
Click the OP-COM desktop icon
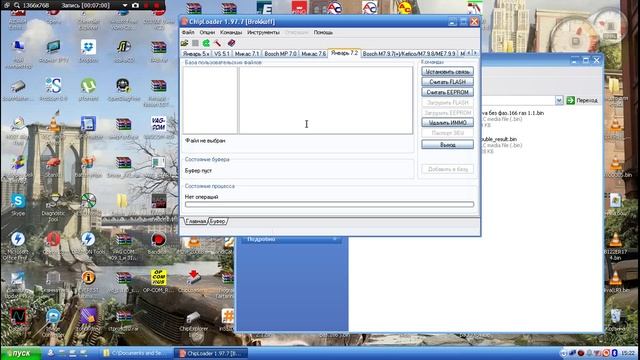pos(158,281)
